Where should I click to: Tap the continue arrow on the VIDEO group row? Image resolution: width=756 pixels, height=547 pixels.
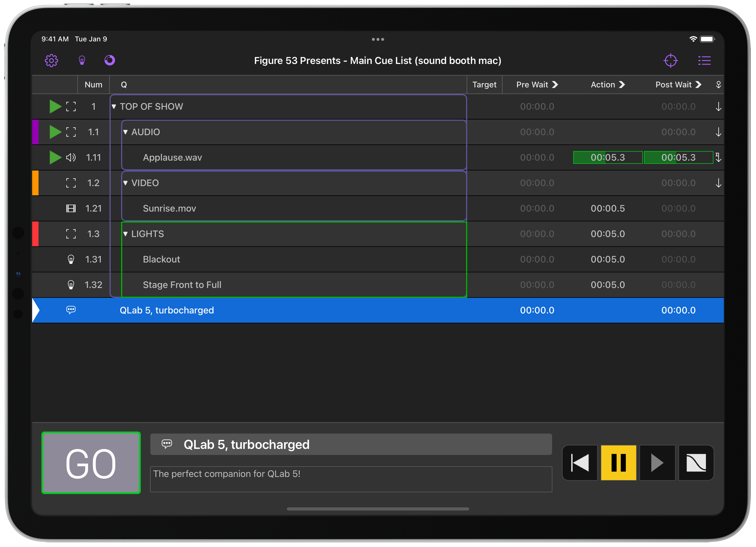718,183
